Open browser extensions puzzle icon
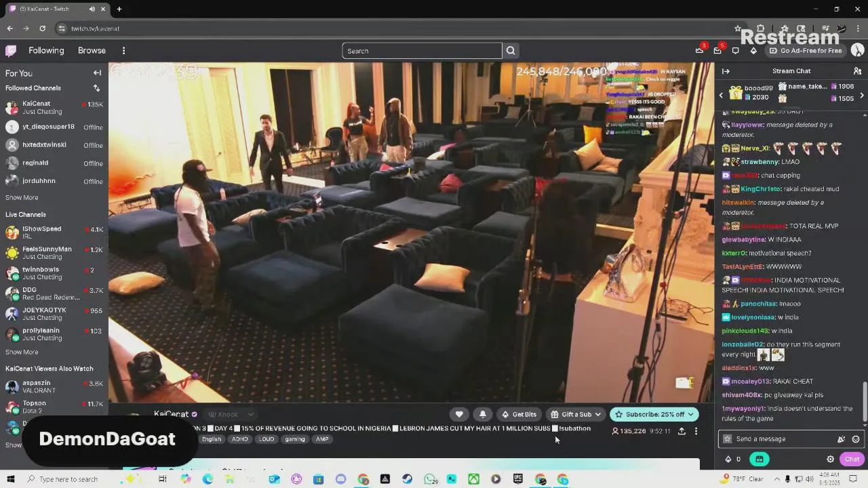868x488 pixels. (x=760, y=28)
